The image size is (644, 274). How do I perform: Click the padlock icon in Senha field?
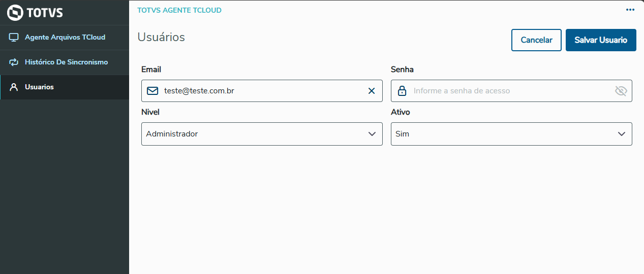pyautogui.click(x=402, y=91)
